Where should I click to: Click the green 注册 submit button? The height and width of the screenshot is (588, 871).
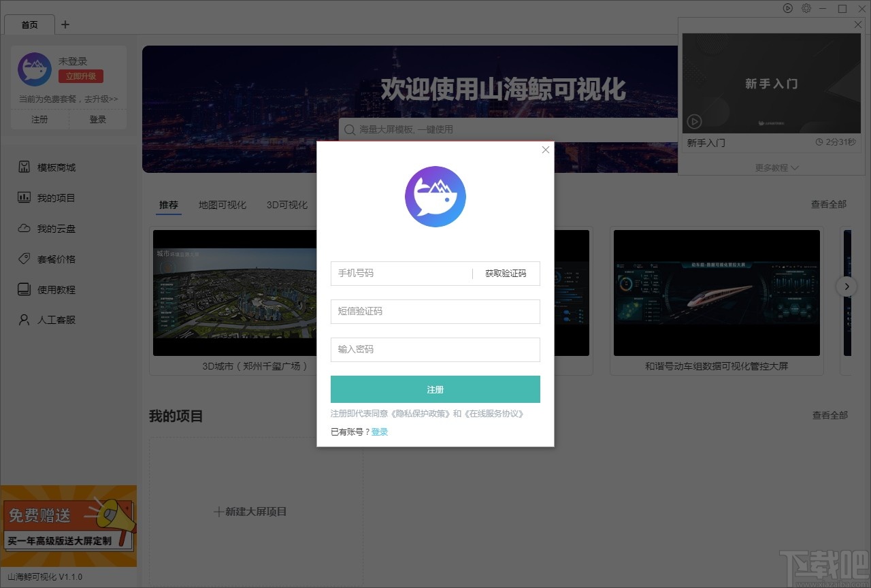(435, 389)
